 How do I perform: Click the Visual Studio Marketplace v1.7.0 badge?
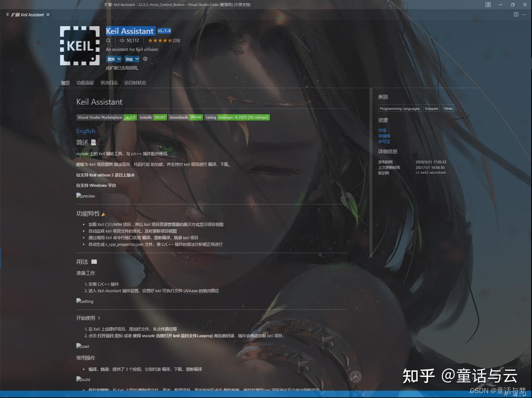coord(107,117)
